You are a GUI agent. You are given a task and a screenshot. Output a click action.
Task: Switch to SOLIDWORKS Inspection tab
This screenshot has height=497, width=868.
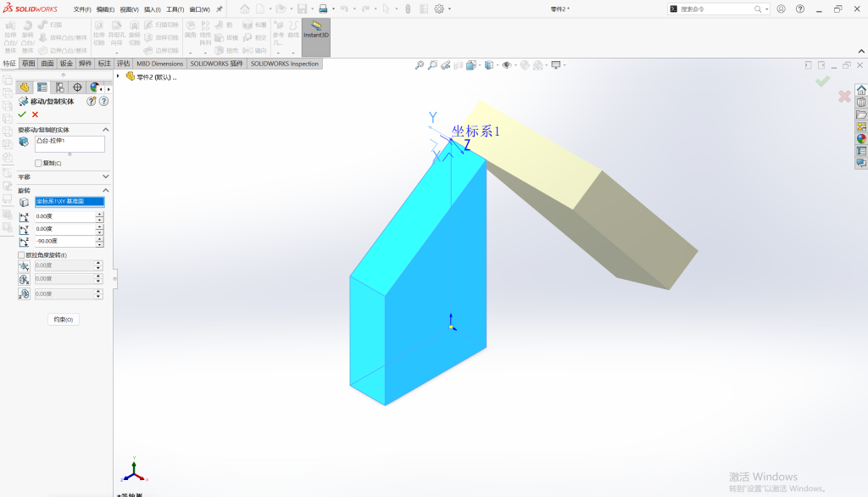pos(285,64)
